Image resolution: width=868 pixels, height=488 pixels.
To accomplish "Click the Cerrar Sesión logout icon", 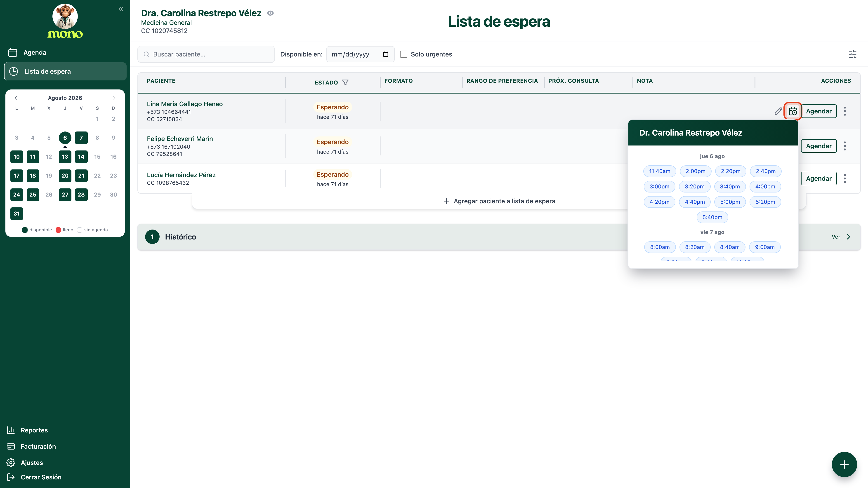I will (11, 477).
